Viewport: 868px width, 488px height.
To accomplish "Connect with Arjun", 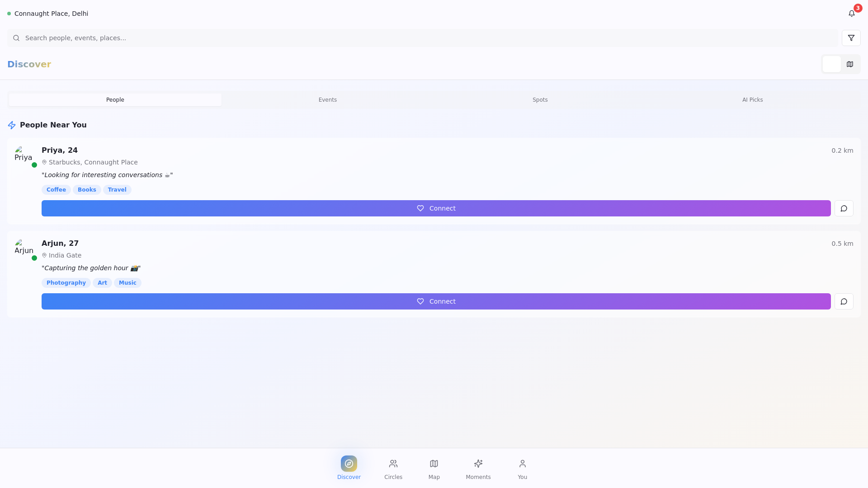I will [436, 301].
